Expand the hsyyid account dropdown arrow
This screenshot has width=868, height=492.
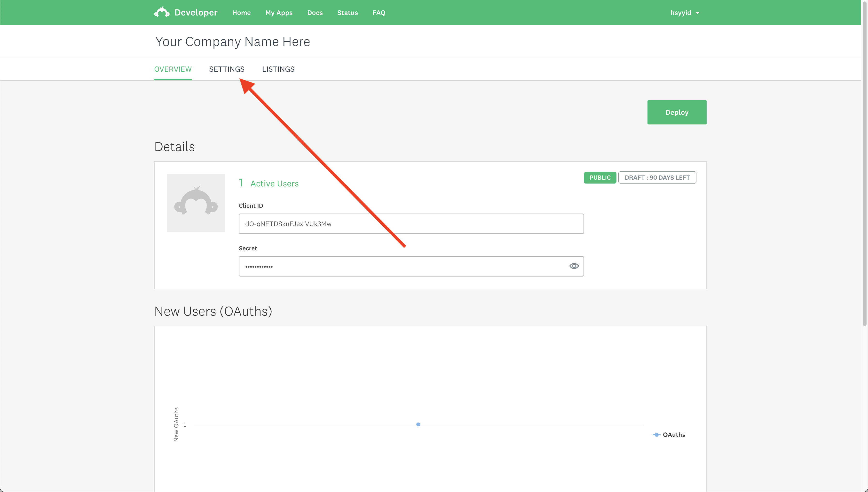coord(697,13)
